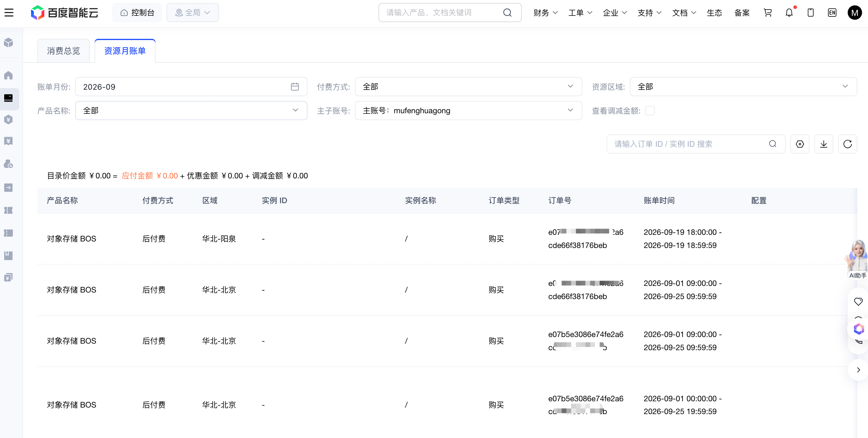Viewport: 868px width, 438px height.
Task: Click the favorite heart floating icon
Action: 858,301
